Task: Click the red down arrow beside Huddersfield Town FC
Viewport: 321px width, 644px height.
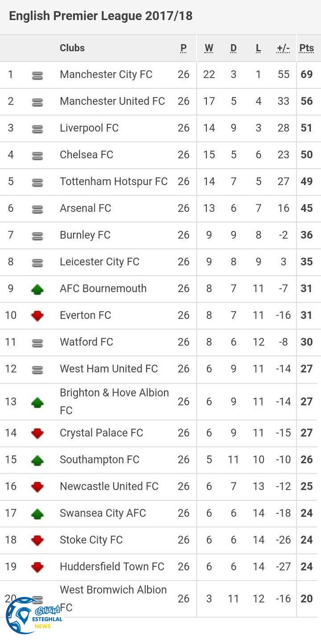Action: tap(37, 567)
